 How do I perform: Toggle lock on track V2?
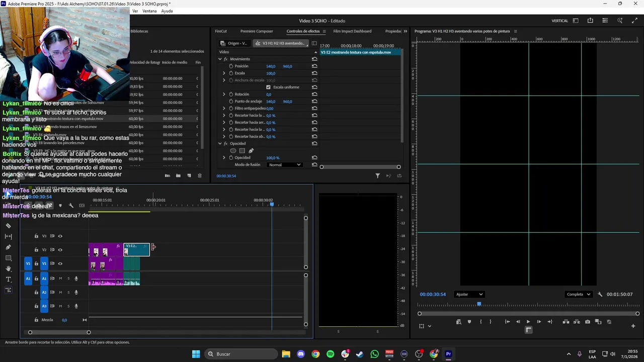click(36, 250)
